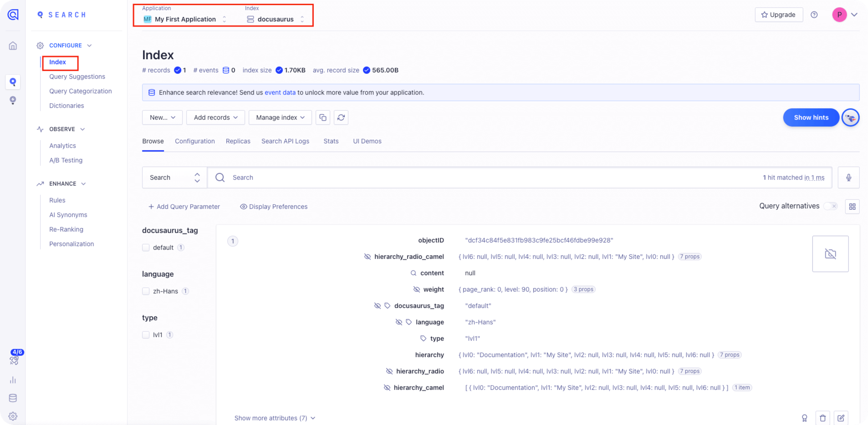The height and width of the screenshot is (425, 868).
Task: Click the Upgrade button
Action: [x=779, y=15]
